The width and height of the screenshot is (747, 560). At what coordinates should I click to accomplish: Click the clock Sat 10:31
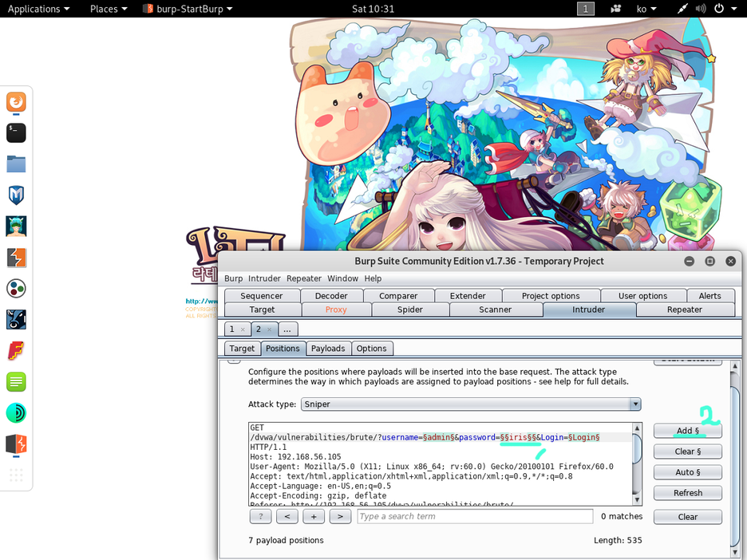pyautogui.click(x=373, y=9)
